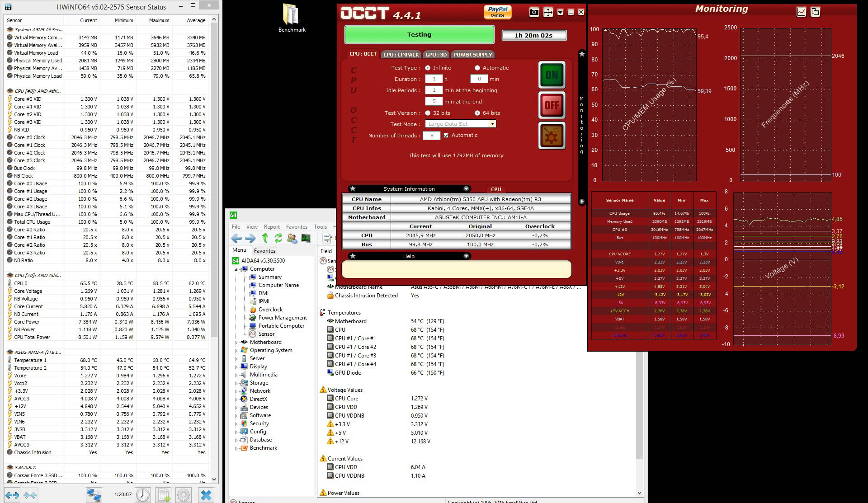This screenshot has width=868, height=503.
Task: Select Power Management in AIDA64 tree
Action: tap(283, 318)
